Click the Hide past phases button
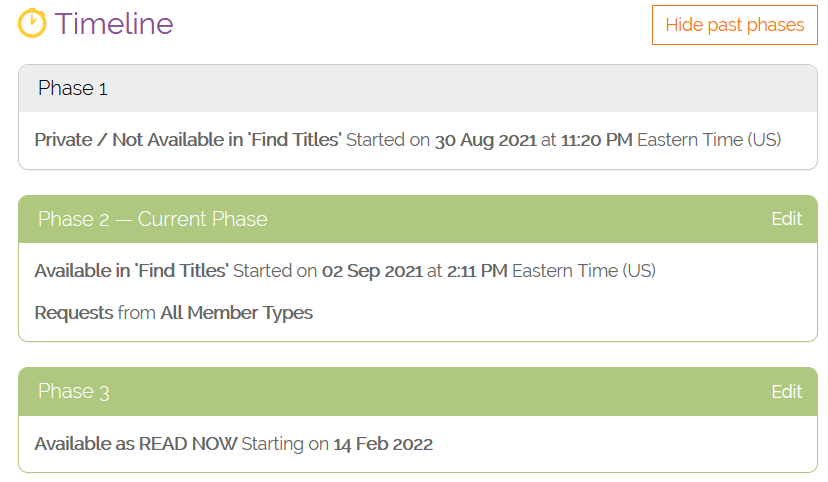The width and height of the screenshot is (828, 482). pos(734,25)
